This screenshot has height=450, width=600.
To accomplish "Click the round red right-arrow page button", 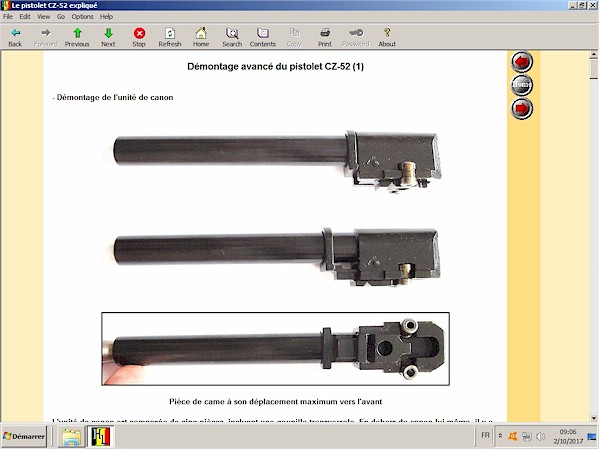I will tap(522, 108).
